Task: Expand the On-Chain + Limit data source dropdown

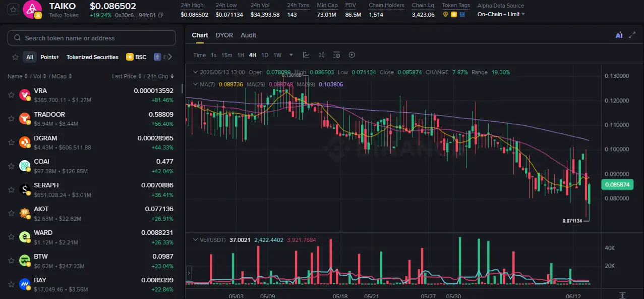Action: (x=501, y=14)
